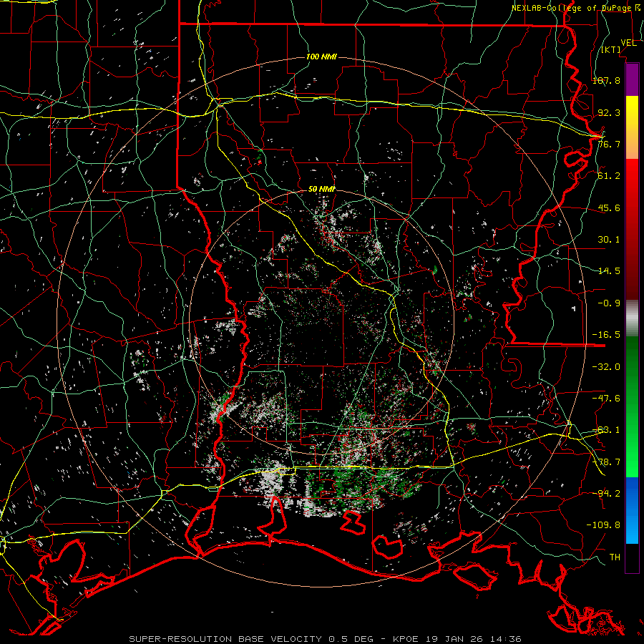Click the blue segment of the color bar
This screenshot has height=644, width=644.
632,510
